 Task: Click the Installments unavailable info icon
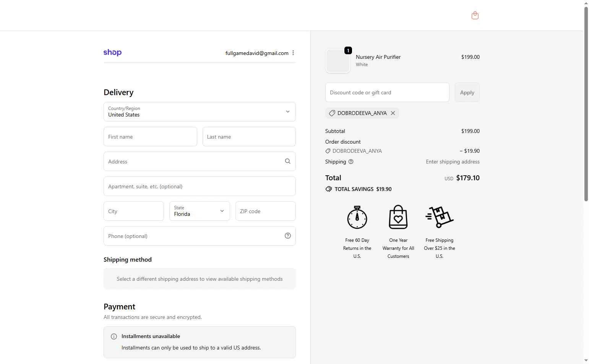114,336
